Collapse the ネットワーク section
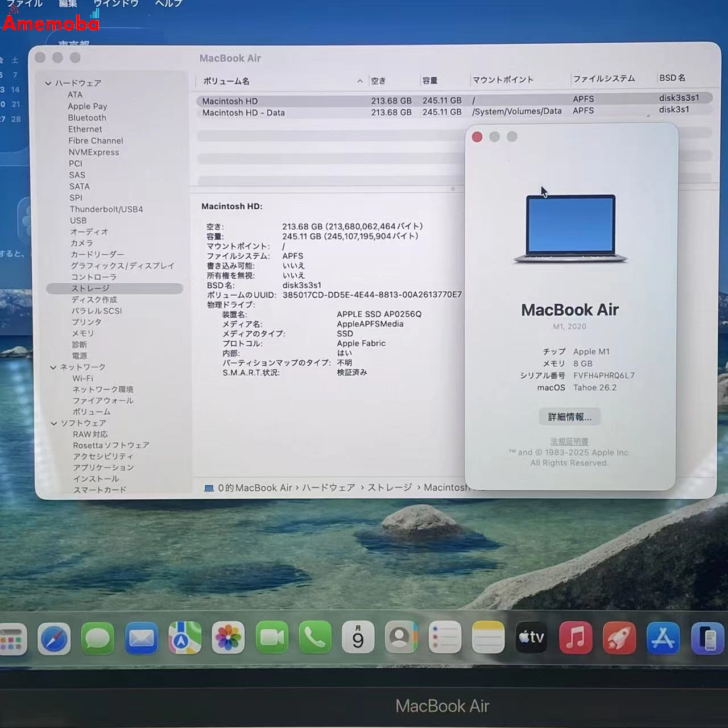 (53, 367)
